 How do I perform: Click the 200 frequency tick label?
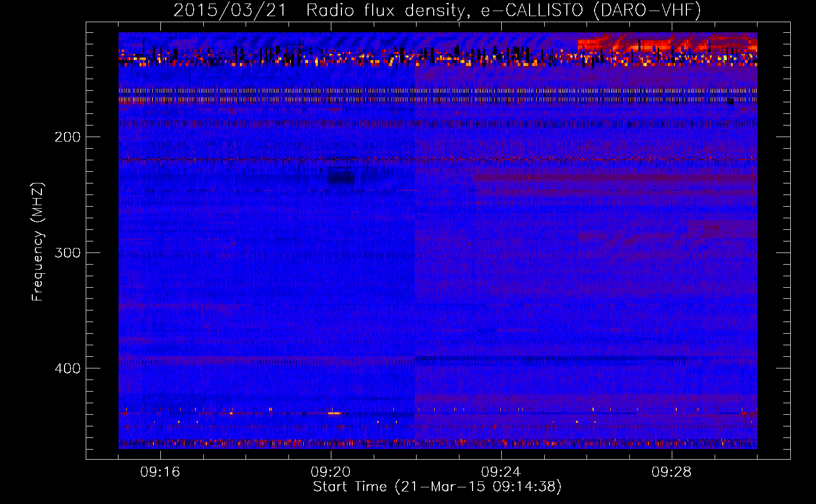(x=68, y=137)
